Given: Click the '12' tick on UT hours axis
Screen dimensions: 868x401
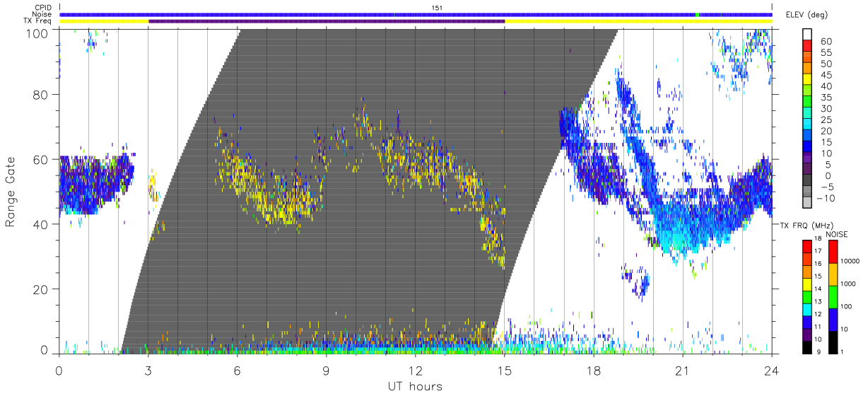Looking at the screenshot, I should pyautogui.click(x=415, y=369).
